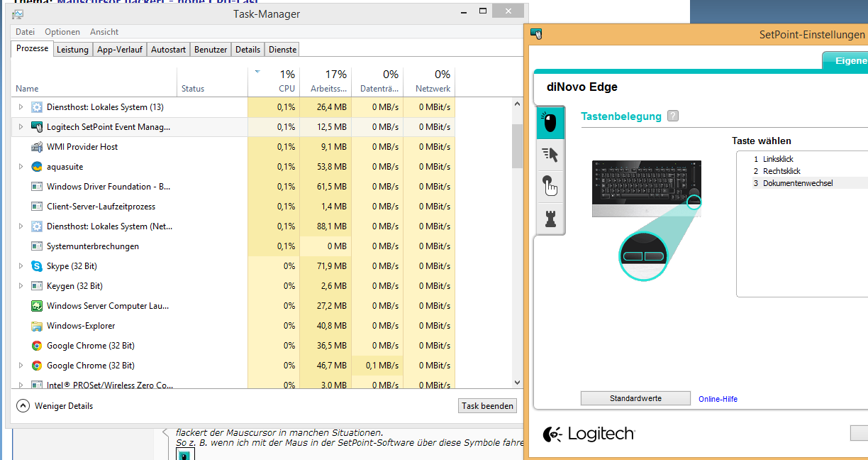
Task: Click the Logitech SetPoint Event Manager process icon
Action: pyautogui.click(x=37, y=127)
